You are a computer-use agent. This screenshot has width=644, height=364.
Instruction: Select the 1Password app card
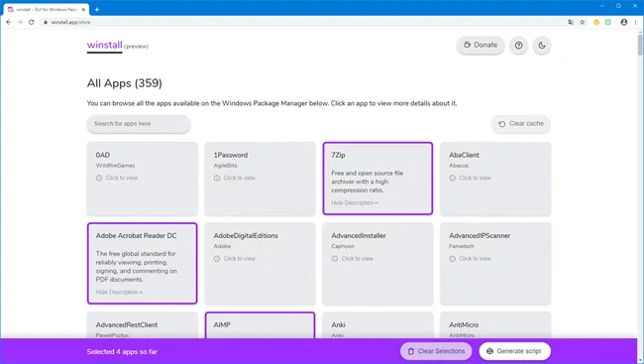260,179
